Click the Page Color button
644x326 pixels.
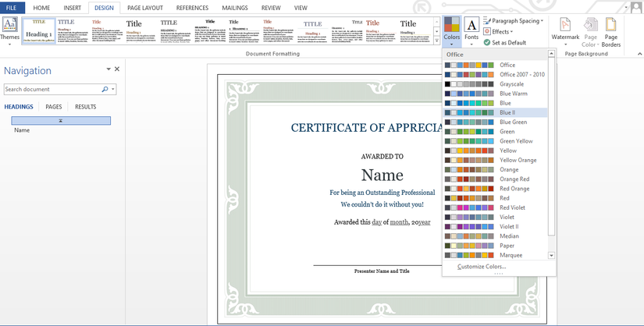tap(590, 31)
